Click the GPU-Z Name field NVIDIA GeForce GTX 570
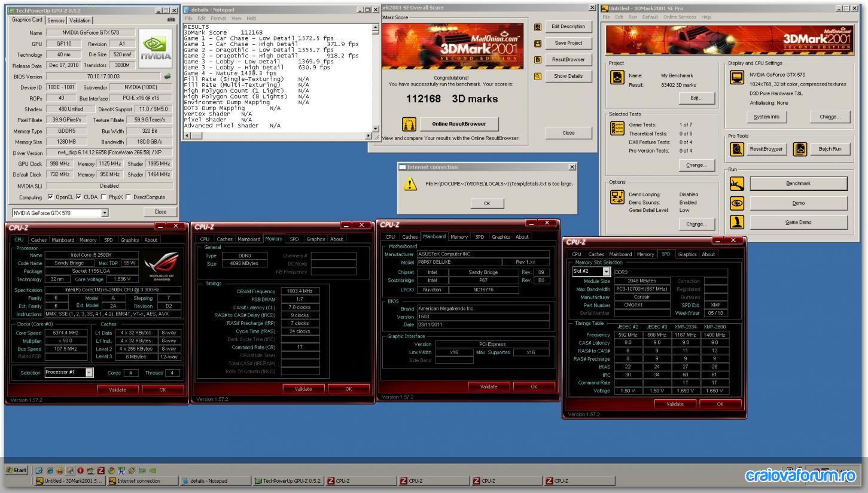The width and height of the screenshot is (868, 493). tap(92, 33)
